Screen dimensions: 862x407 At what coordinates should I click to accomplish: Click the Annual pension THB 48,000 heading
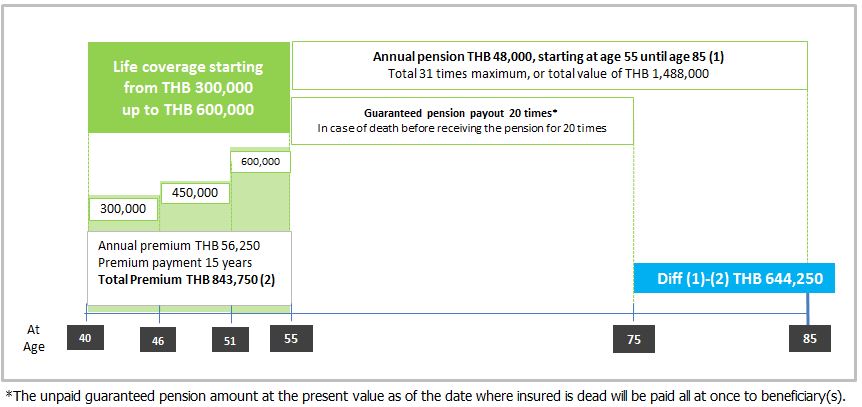tap(548, 57)
